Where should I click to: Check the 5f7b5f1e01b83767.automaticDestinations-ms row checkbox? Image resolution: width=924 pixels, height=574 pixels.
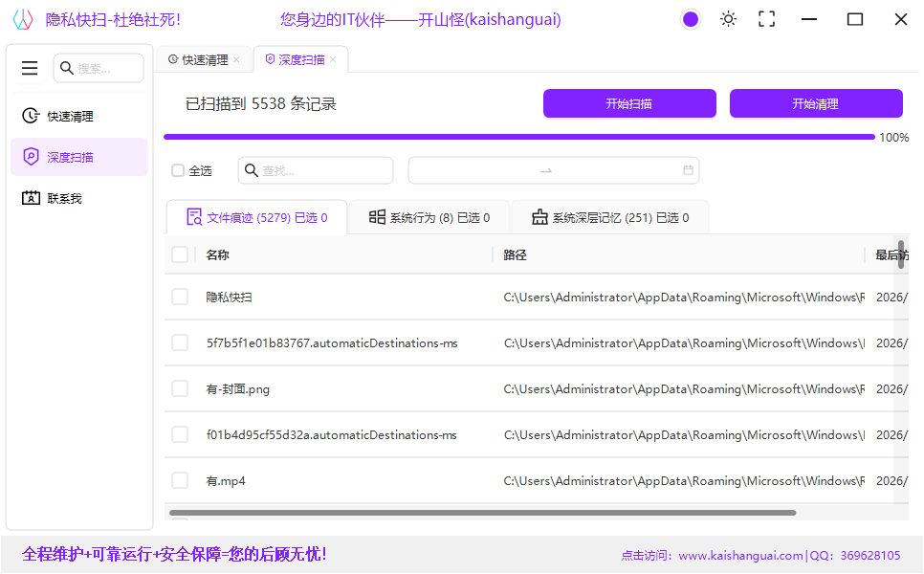coord(180,342)
